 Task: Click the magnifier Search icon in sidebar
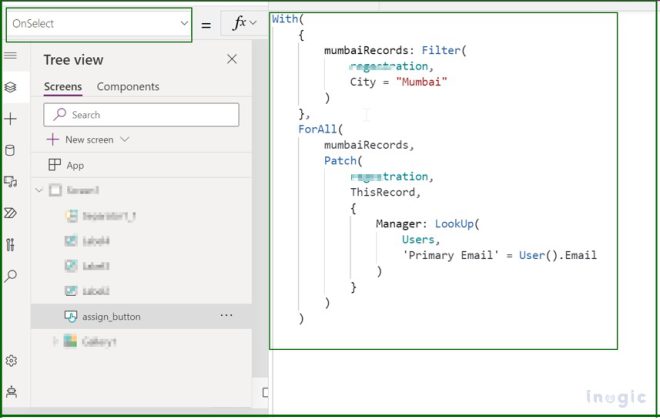point(11,276)
